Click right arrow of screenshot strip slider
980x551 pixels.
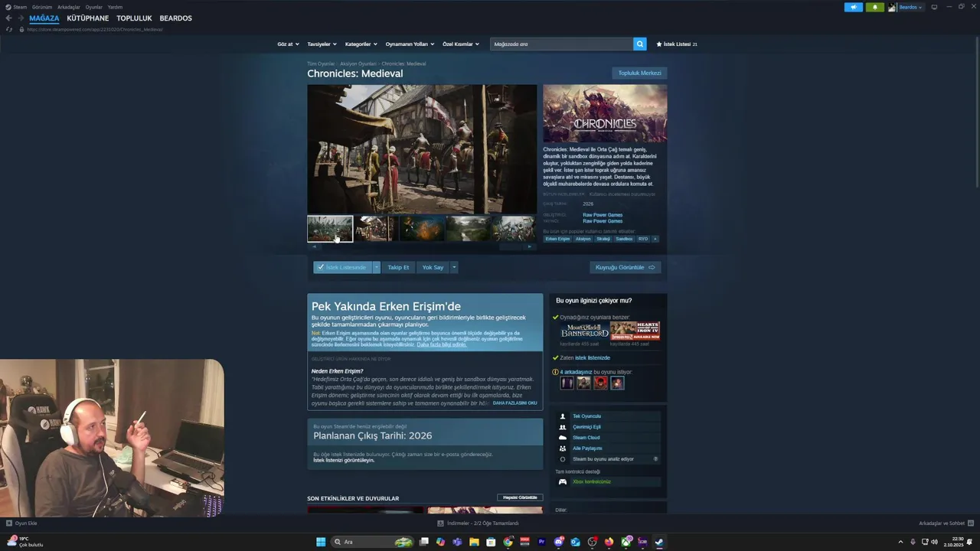[x=529, y=246]
